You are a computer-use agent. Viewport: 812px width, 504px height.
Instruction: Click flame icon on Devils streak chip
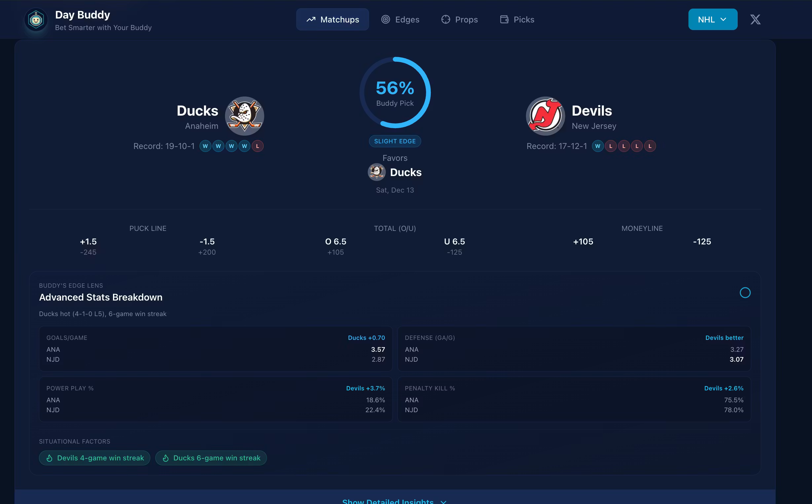coord(49,458)
